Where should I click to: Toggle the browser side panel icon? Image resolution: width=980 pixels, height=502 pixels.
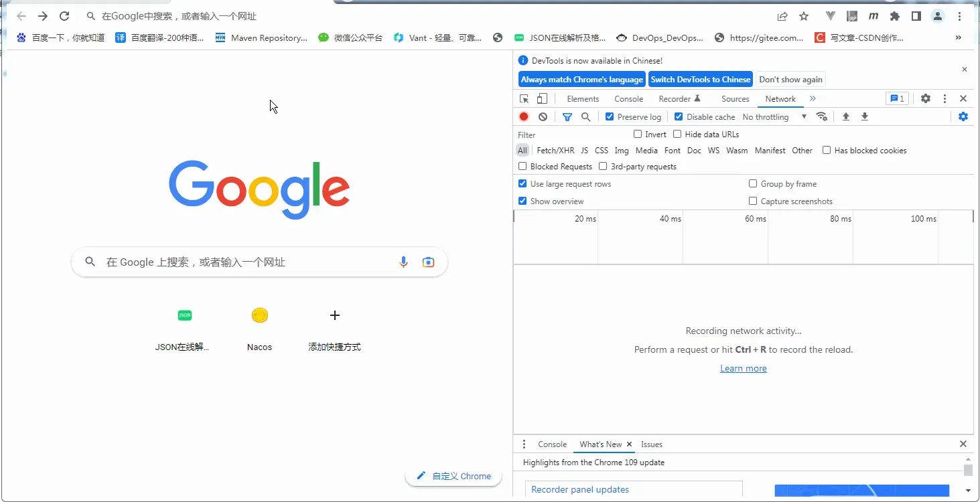(916, 16)
